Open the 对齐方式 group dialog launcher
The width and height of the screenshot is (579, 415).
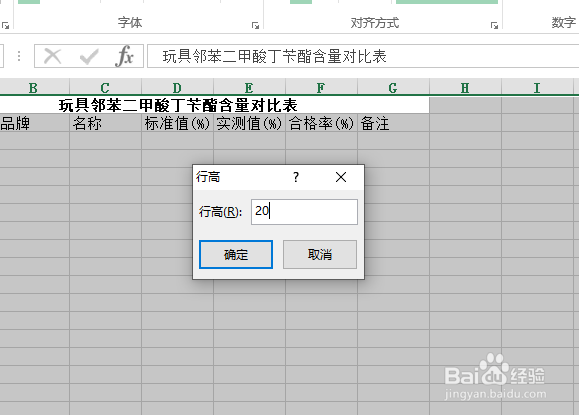pyautogui.click(x=494, y=25)
